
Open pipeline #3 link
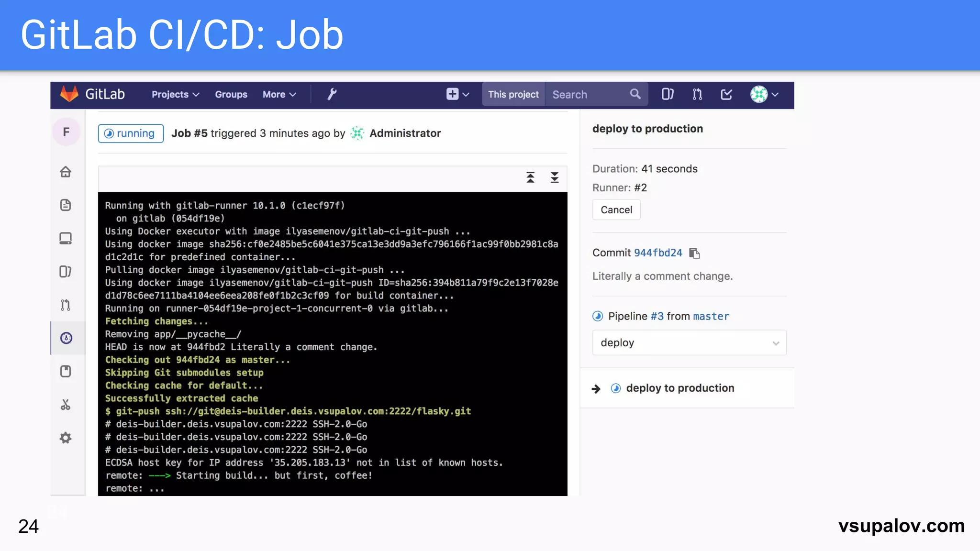(x=657, y=316)
